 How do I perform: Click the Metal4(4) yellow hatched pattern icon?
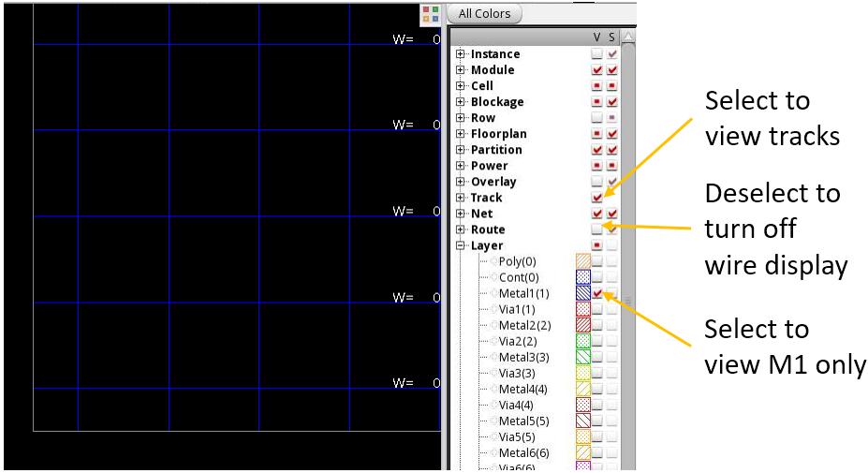pos(582,389)
